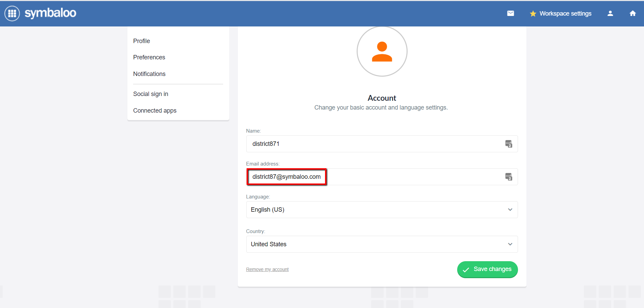The width and height of the screenshot is (644, 308).
Task: Open the Language dropdown
Action: tap(382, 210)
